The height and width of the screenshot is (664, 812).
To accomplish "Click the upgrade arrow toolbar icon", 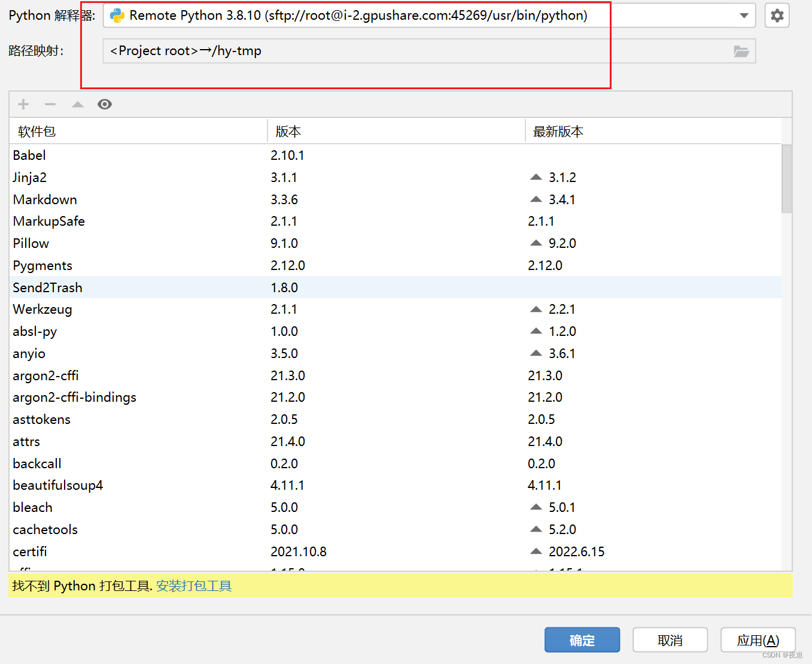I will [x=78, y=104].
